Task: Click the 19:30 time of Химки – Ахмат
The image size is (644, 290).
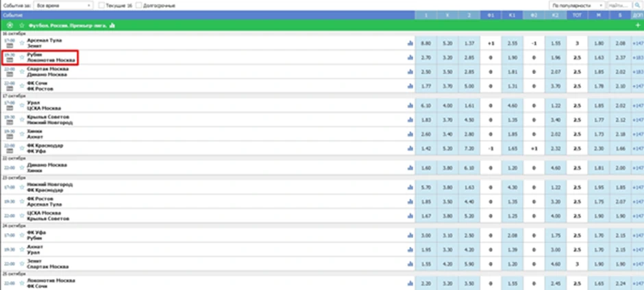Action: (x=10, y=132)
